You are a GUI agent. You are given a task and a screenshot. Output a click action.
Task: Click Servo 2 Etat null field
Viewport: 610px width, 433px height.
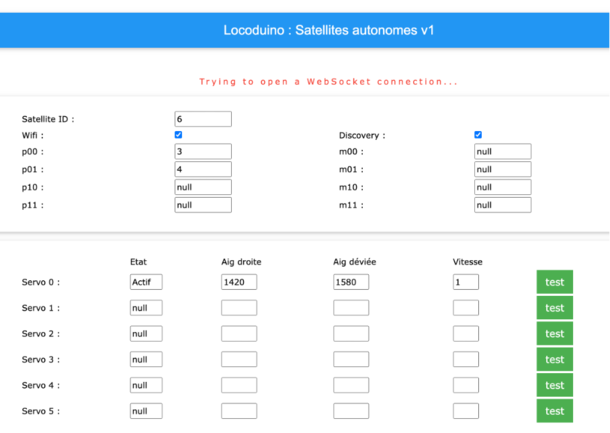pos(146,334)
